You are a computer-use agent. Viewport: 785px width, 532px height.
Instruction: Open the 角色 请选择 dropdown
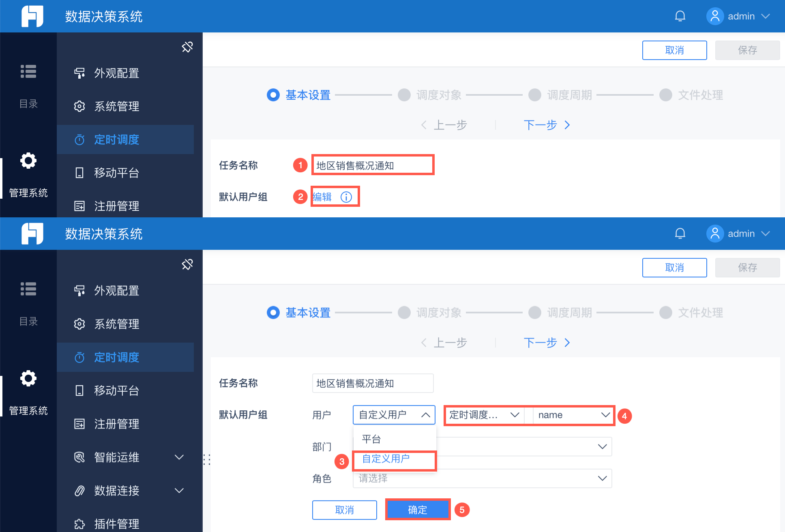[x=482, y=478]
